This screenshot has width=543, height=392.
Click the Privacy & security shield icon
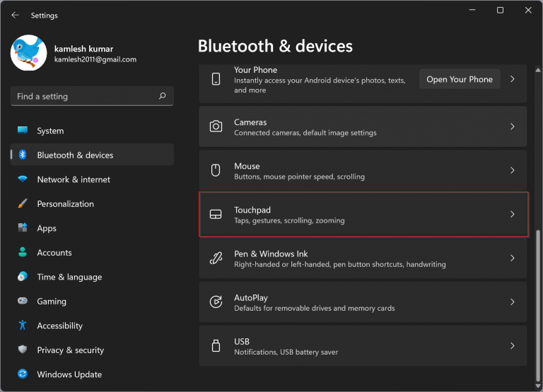pyautogui.click(x=23, y=350)
